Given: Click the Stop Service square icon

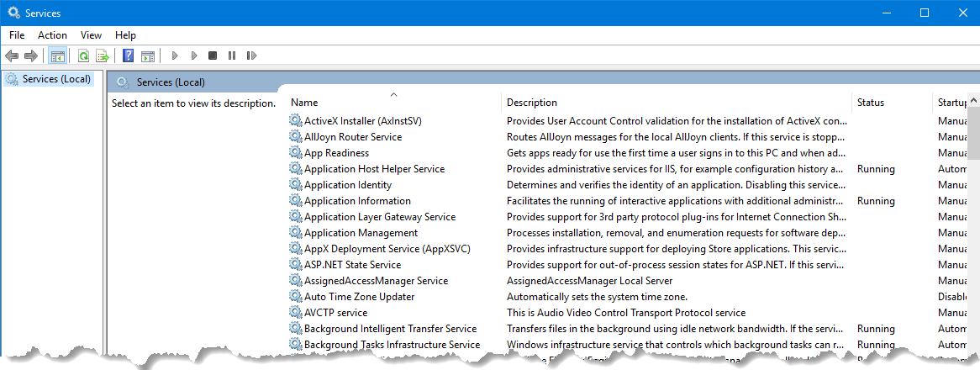Looking at the screenshot, I should pos(213,56).
